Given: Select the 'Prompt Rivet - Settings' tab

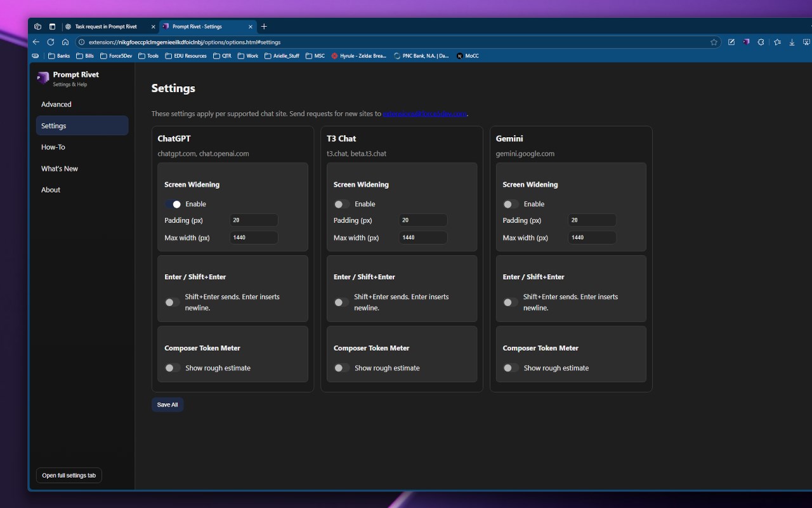Looking at the screenshot, I should coord(207,27).
